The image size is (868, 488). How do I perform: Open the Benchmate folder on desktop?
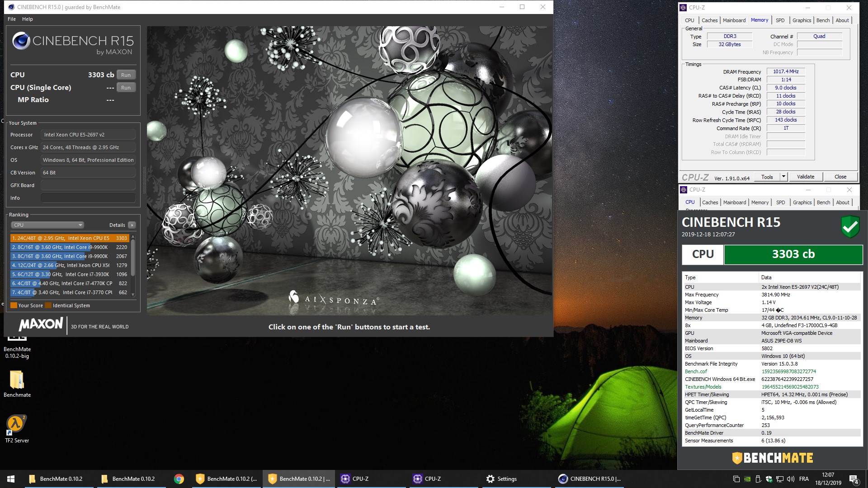click(x=17, y=384)
